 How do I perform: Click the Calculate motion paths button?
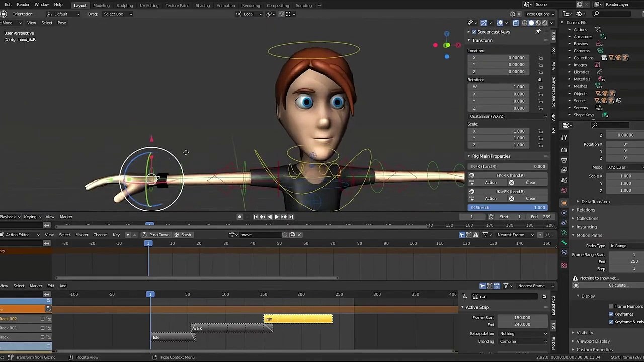pyautogui.click(x=618, y=285)
